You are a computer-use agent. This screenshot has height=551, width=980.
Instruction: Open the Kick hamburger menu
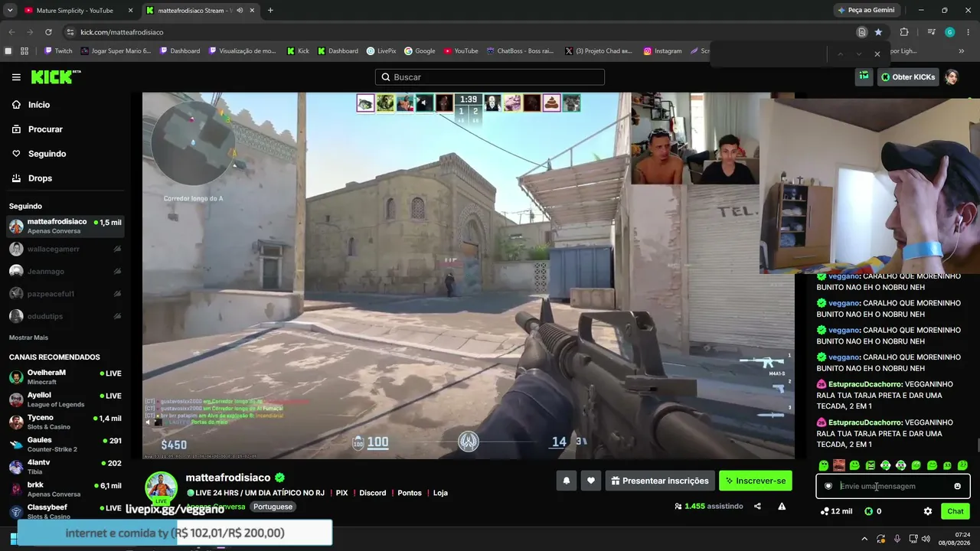[16, 77]
